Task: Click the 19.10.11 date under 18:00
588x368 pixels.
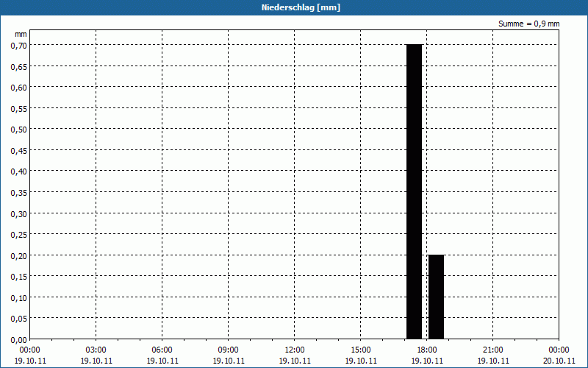Action: tap(427, 361)
